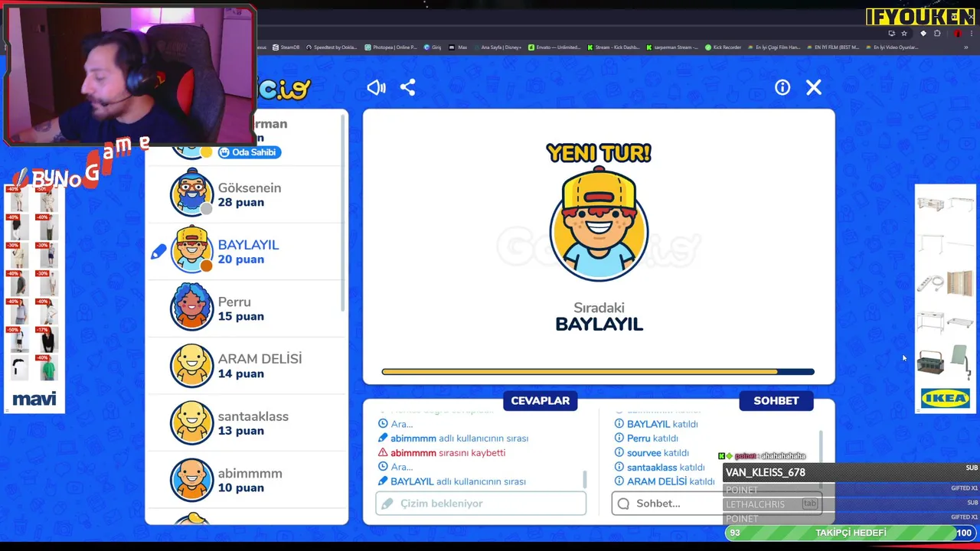
Task: Open the En İyi Video Oyunları bookmark
Action: click(891, 47)
